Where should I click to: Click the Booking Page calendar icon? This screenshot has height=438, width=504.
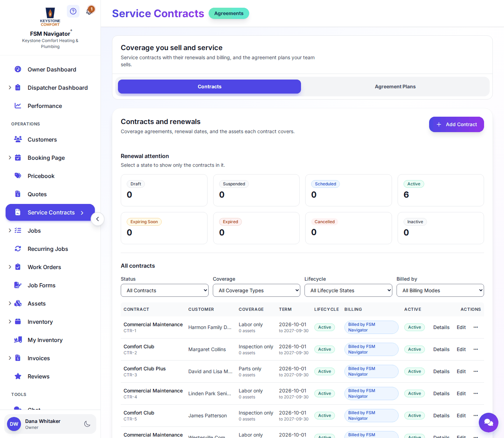18,158
